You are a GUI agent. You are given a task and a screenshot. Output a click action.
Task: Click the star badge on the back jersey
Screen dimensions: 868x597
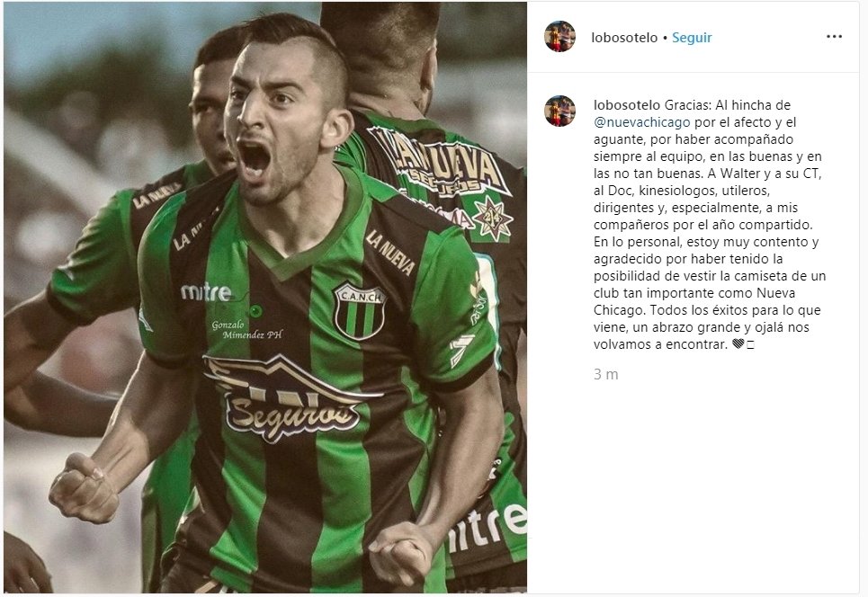tap(492, 218)
